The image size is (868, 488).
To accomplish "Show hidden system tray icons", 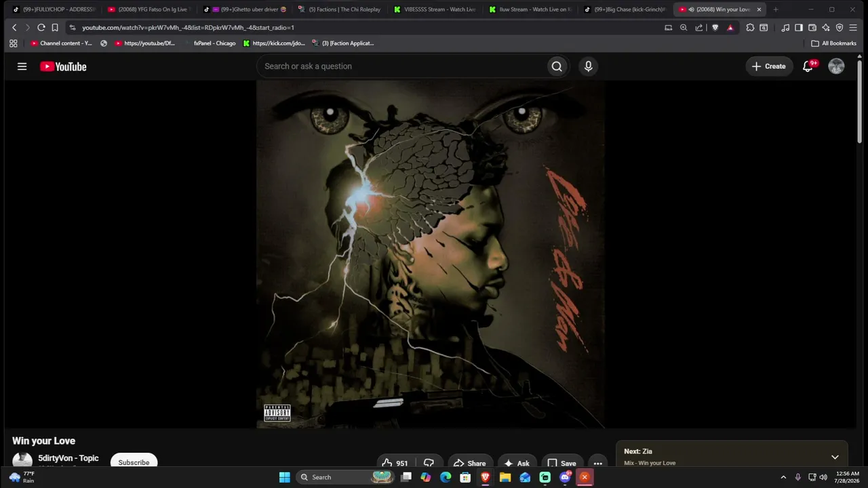I will click(x=783, y=477).
